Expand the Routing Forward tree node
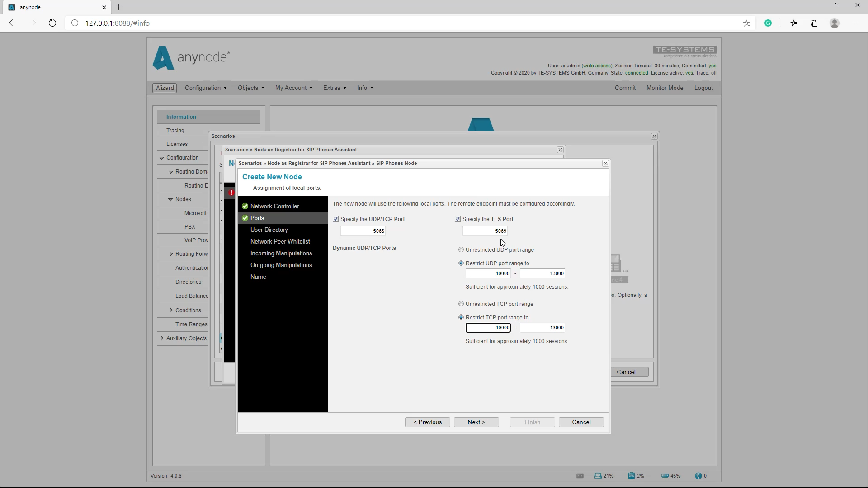868x488 pixels. pyautogui.click(x=171, y=254)
